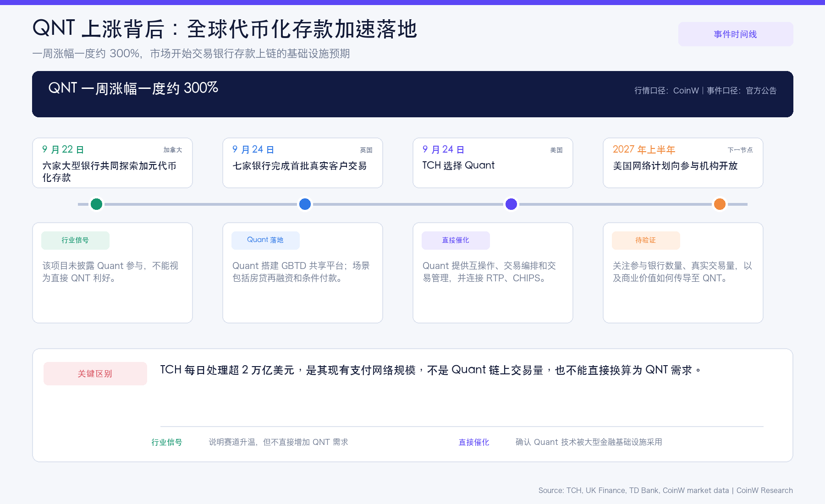Click the 英国 region label

coord(366,150)
